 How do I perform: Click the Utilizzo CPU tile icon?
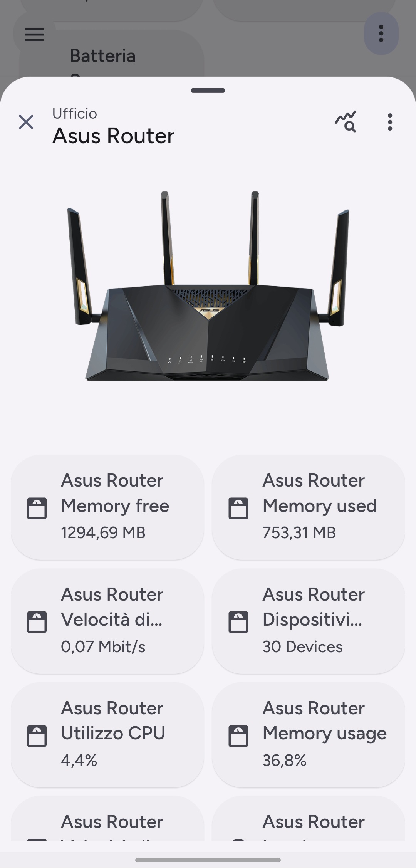pos(37,736)
